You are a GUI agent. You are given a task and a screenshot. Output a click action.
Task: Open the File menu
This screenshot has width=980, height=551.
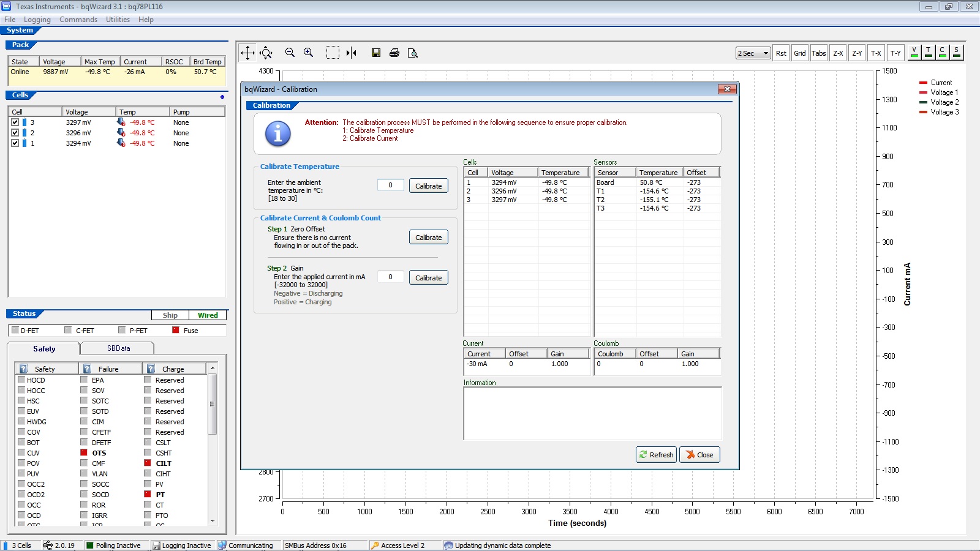[10, 20]
